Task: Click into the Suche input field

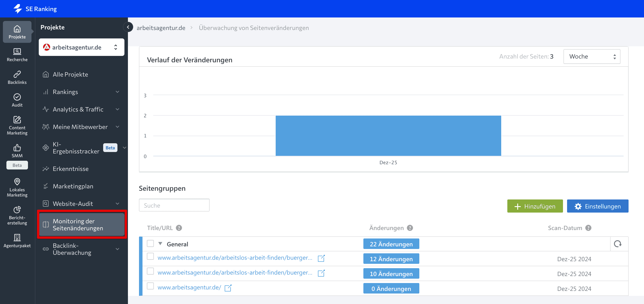Action: (174, 205)
